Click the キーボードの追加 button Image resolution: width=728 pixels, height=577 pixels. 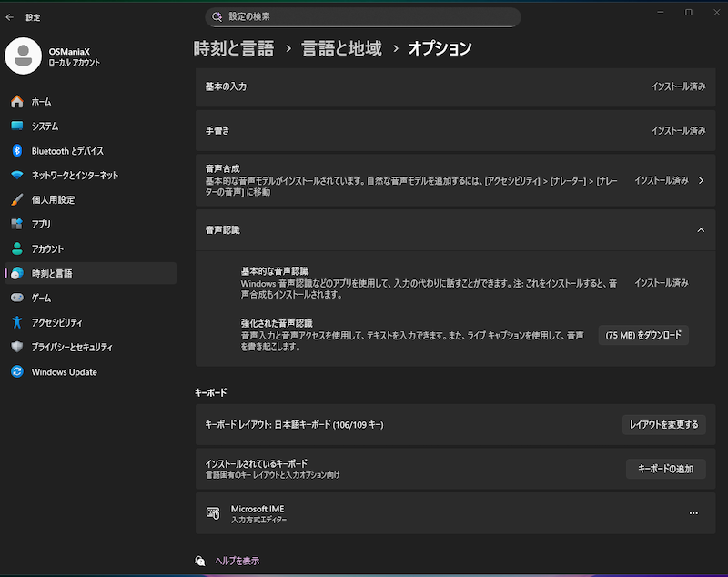[665, 469]
